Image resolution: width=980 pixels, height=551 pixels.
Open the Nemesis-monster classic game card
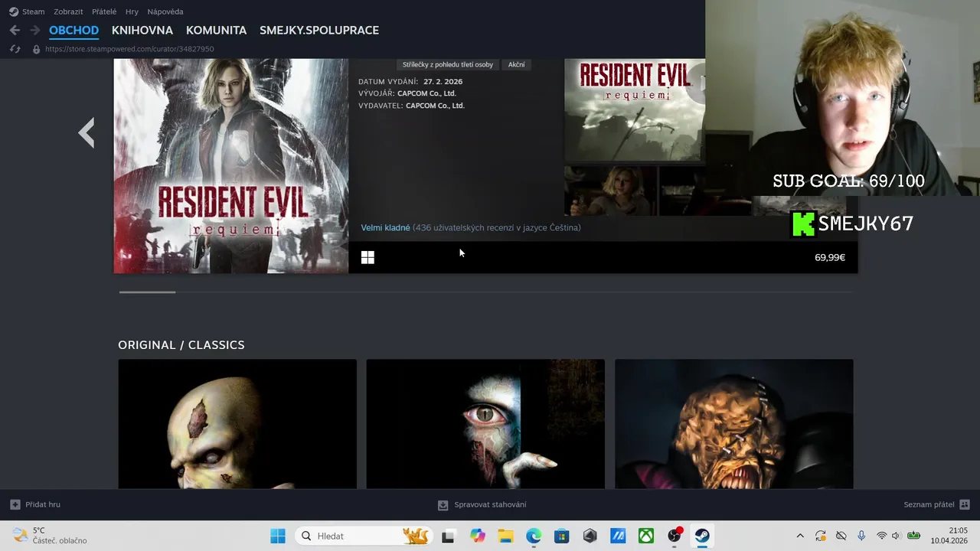coord(733,424)
